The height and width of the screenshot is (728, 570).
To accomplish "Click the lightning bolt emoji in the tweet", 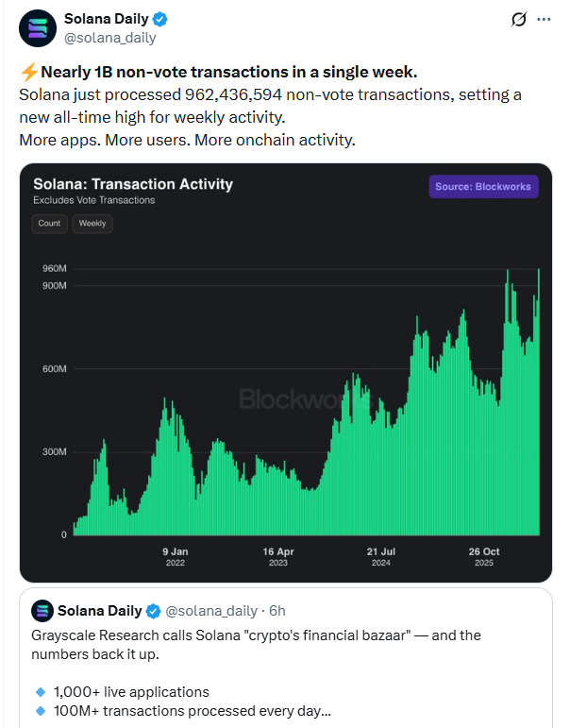I will 28,72.
